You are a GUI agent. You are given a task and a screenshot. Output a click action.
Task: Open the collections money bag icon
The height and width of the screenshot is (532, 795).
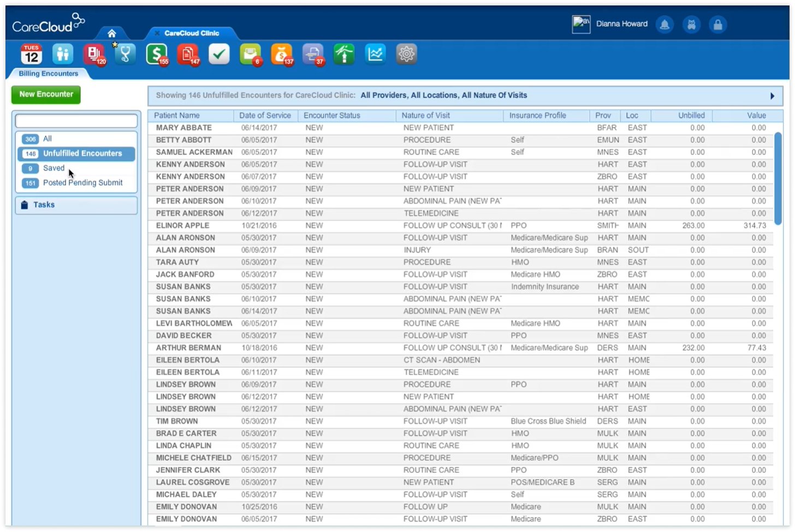[x=282, y=54]
